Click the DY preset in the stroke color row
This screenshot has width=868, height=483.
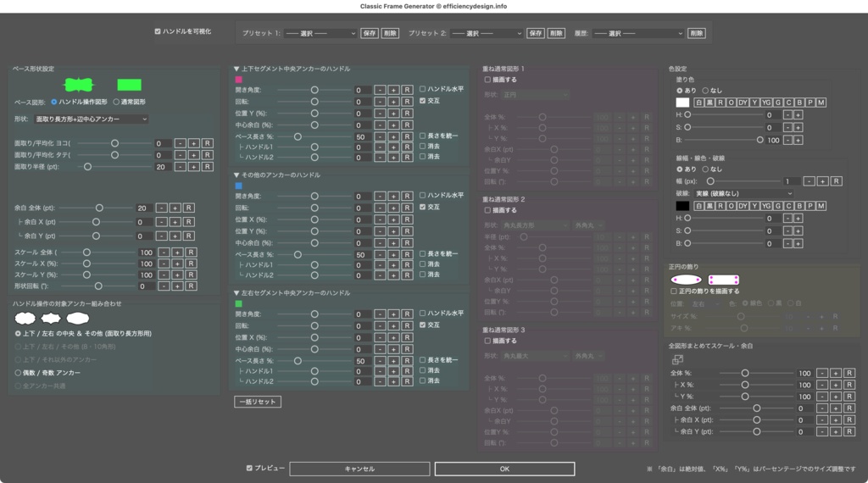click(x=743, y=206)
